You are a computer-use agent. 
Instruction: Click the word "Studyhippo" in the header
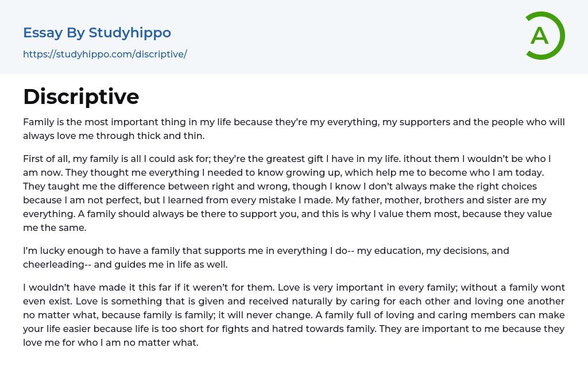(x=130, y=33)
